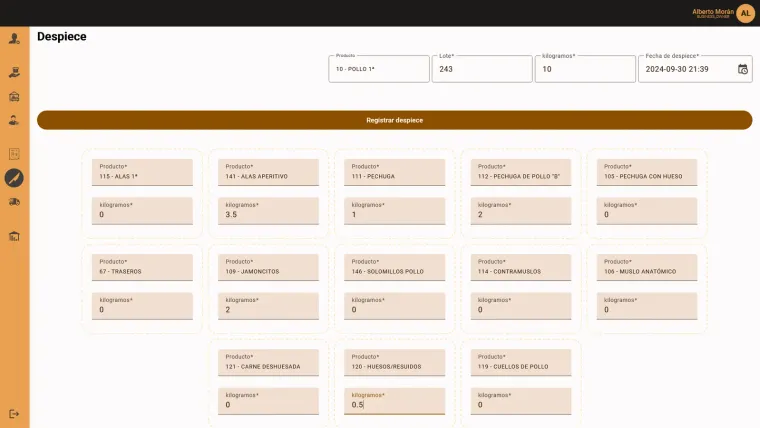Open product dropdown 105 - PECHUGA CON HUESO
The width and height of the screenshot is (760, 428).
pos(647,172)
